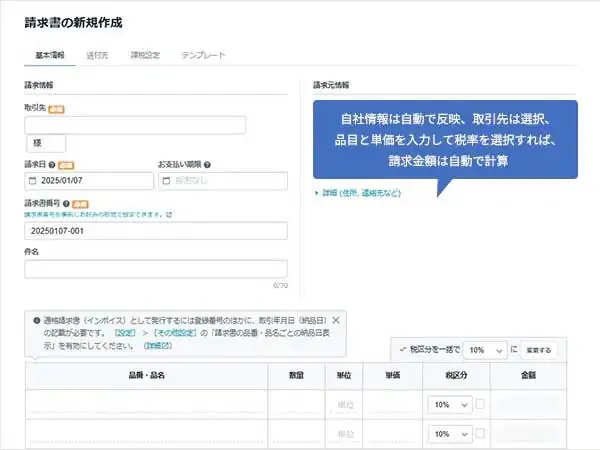Open the third tab, left of テンプレート
The height and width of the screenshot is (450, 600).
pyautogui.click(x=145, y=55)
